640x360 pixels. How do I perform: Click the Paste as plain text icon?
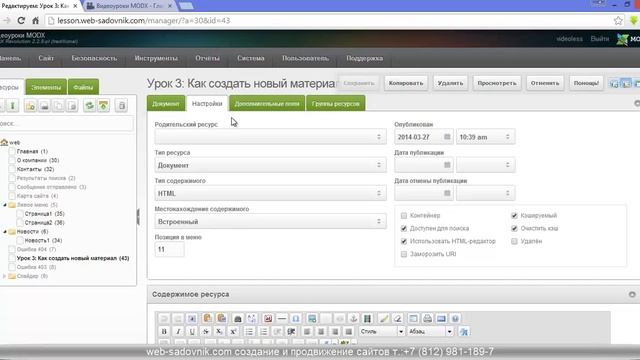tap(207, 318)
